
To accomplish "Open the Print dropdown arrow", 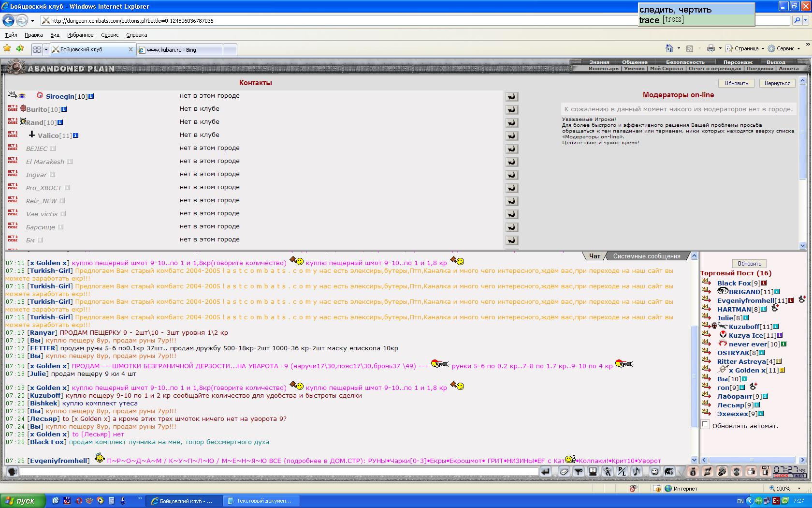I will (x=720, y=48).
